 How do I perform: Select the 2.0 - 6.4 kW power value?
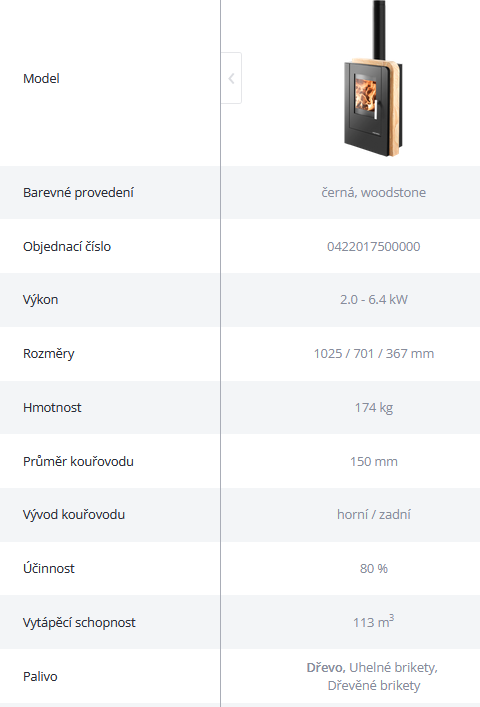[x=374, y=300]
